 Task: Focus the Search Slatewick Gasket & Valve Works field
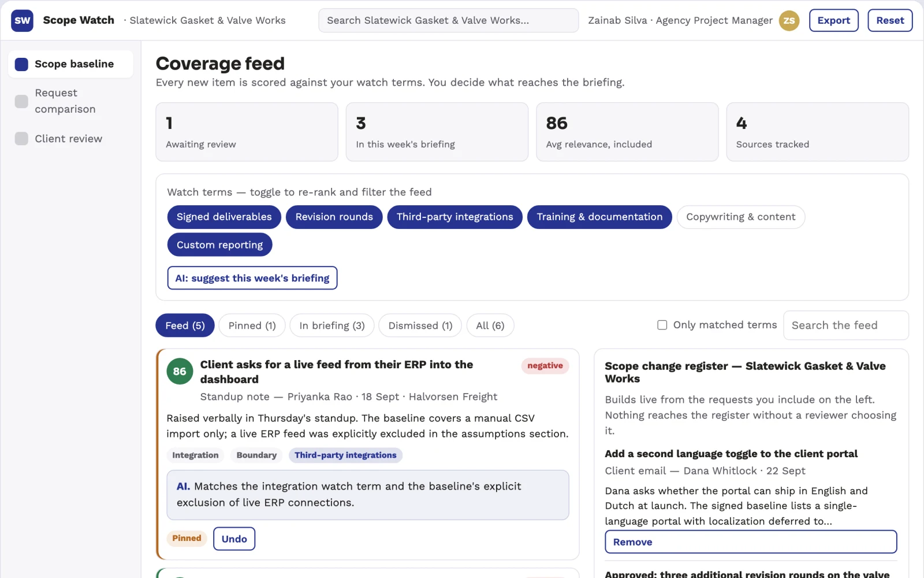[x=448, y=20]
